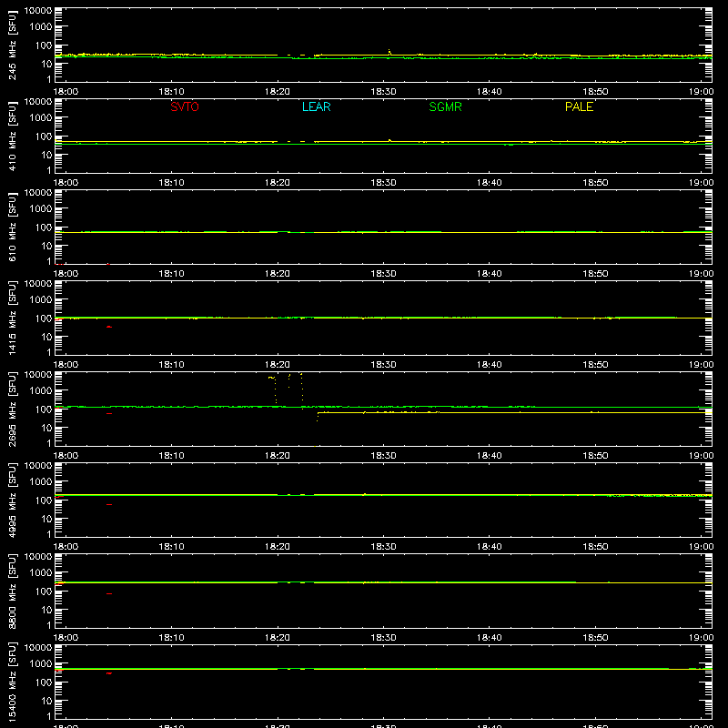
Task: Click 18:20 tick label under 245 MHz panel
Action: coord(278,92)
